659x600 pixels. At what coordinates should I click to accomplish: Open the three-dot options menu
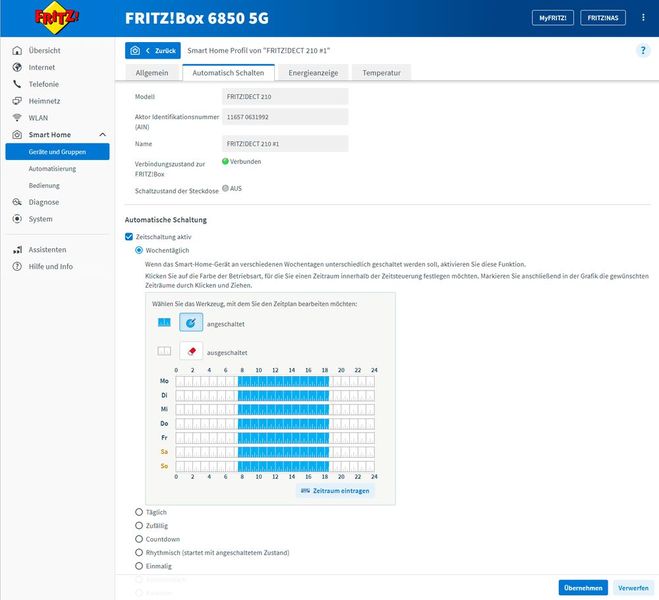click(x=643, y=18)
